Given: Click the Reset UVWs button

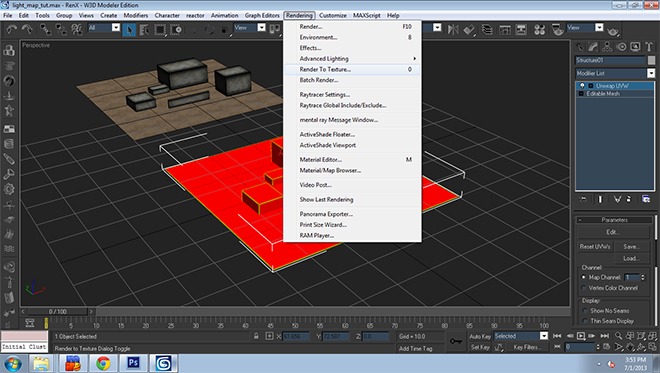Looking at the screenshot, I should 595,247.
